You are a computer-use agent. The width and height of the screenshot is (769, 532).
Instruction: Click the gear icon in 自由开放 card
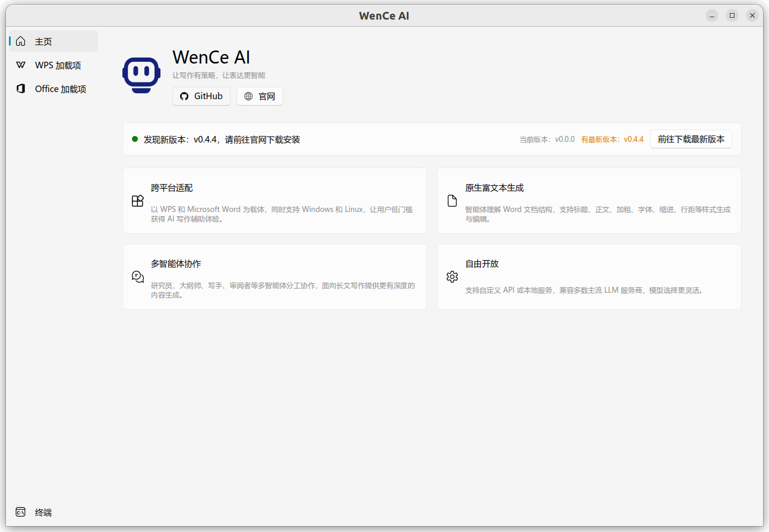[x=452, y=277]
